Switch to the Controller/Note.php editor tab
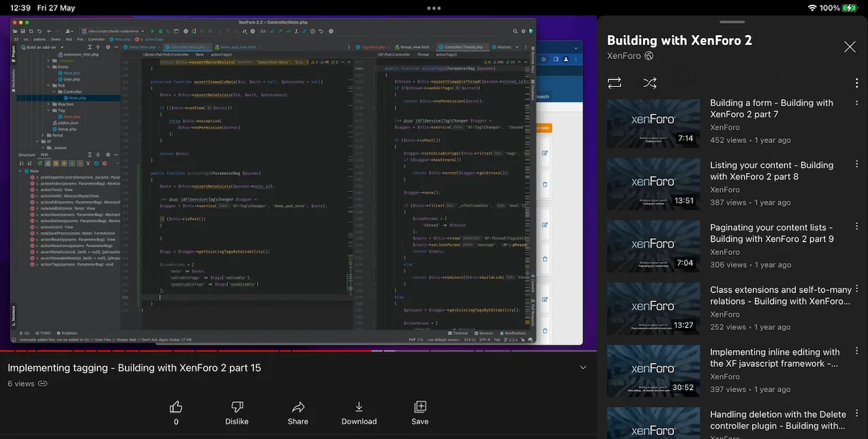Viewport: 868px width, 439px height. pos(187,47)
